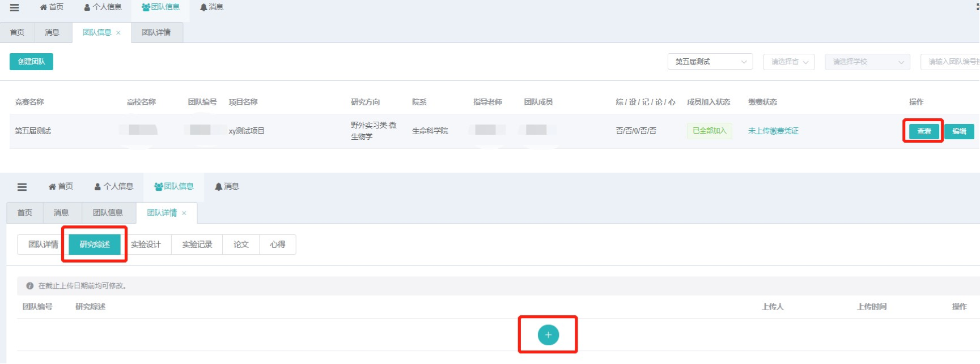Select the 实验记录 sub-tab
This screenshot has width=980, height=364.
[x=197, y=245]
